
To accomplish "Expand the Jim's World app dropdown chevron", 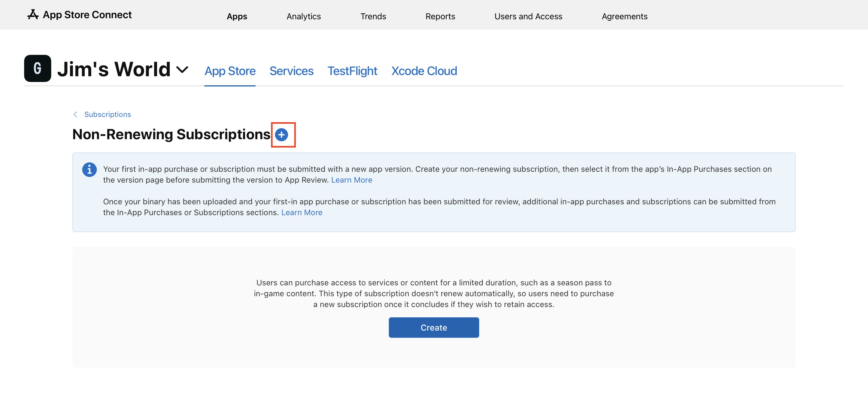I will click(182, 70).
